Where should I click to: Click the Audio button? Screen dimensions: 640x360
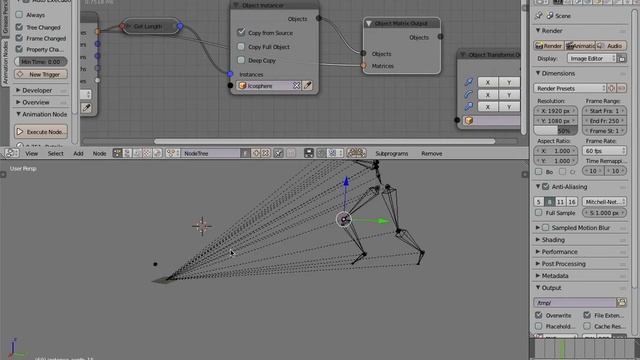pyautogui.click(x=611, y=46)
